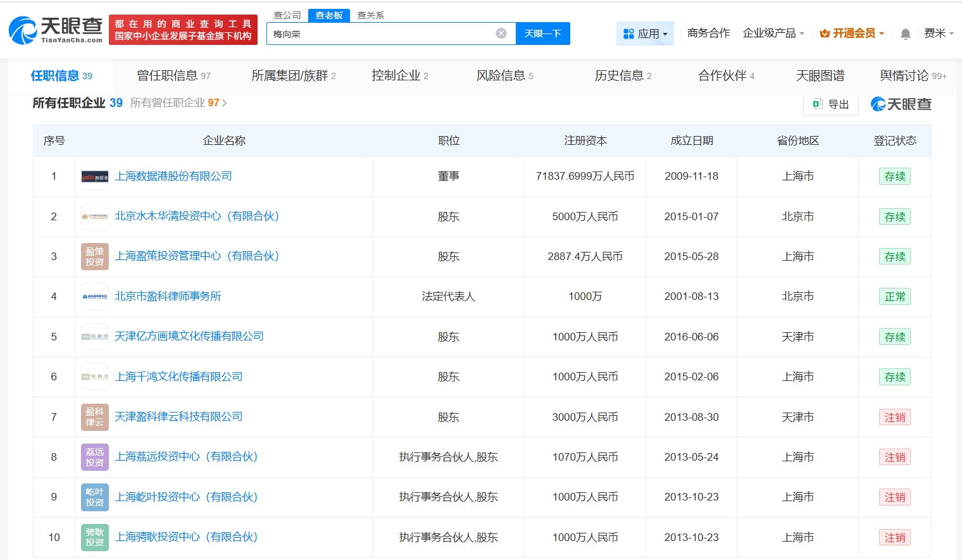The image size is (962, 560).
Task: Select the 查老板 search tab
Action: 329,15
